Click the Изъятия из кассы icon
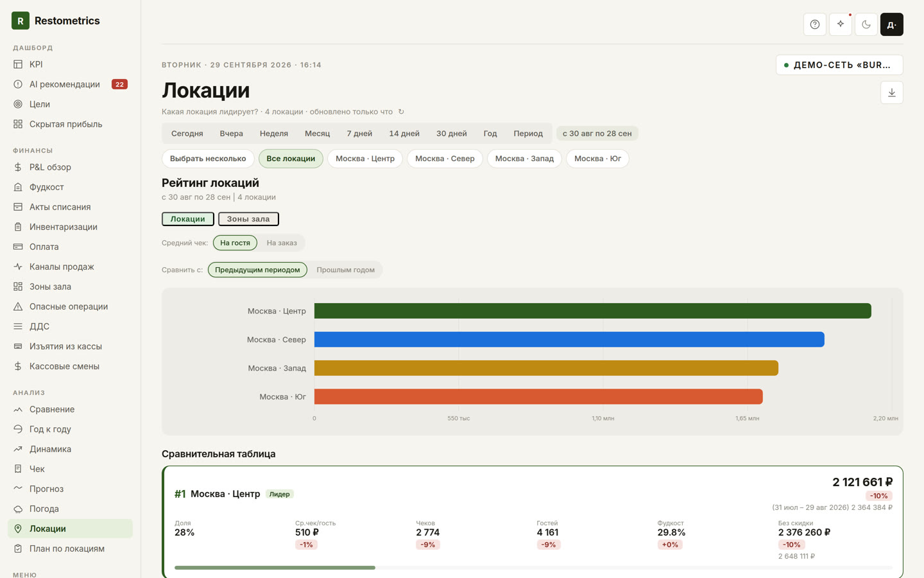Screen dimensions: 924x578 point(18,346)
